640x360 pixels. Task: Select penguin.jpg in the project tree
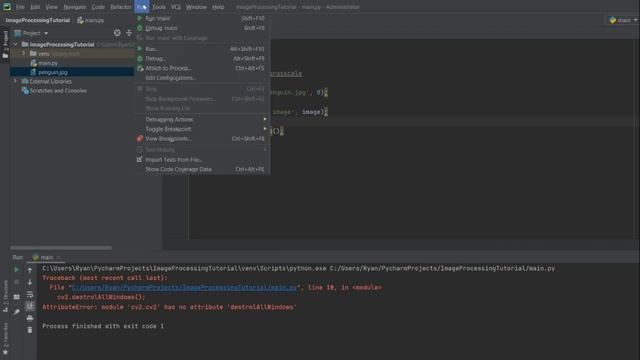(x=53, y=72)
